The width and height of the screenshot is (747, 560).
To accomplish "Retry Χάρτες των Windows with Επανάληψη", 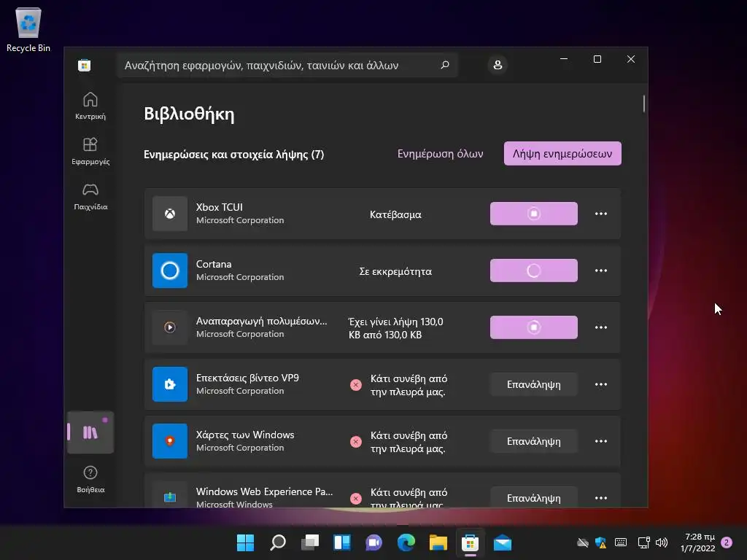I will coord(533,441).
